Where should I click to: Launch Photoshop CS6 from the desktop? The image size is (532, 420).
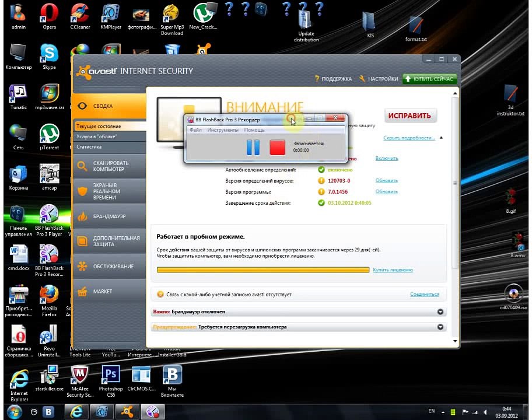111,381
